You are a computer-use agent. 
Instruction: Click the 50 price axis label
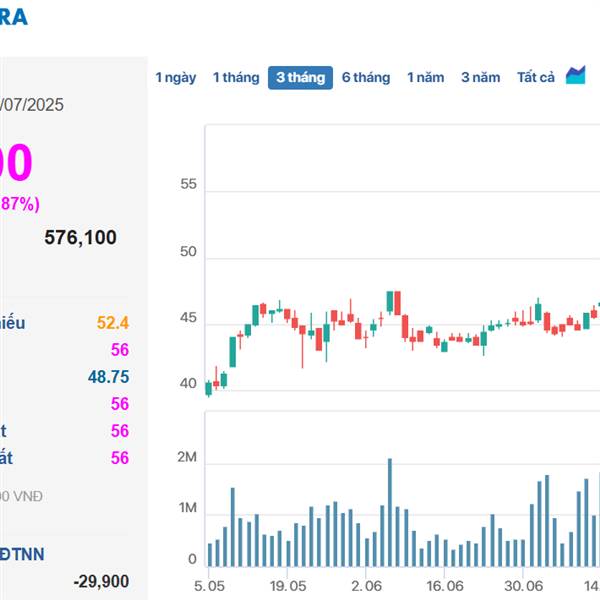[x=188, y=251]
